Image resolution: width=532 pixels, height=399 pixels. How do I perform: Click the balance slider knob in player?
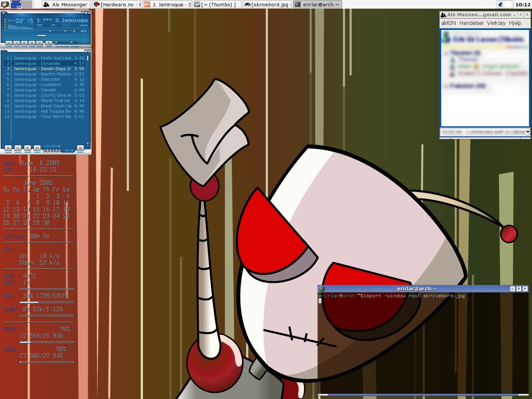tap(65, 31)
